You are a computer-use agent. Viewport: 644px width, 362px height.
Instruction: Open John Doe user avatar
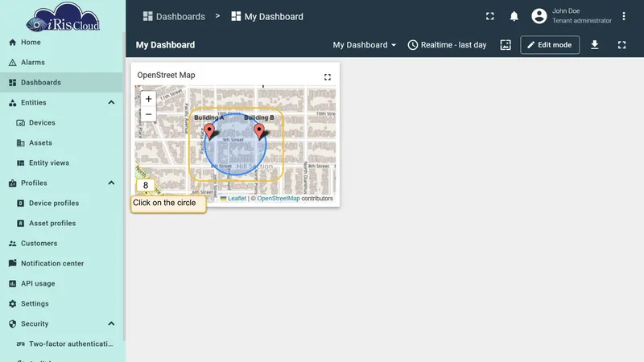(539, 16)
